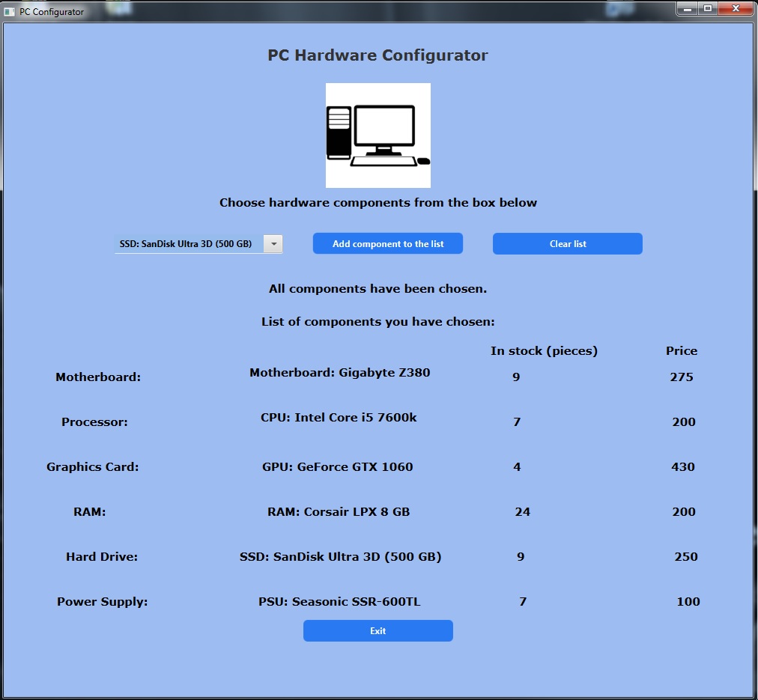758x700 pixels.
Task: Click the CPU: Intel Core i5 7600k entry
Action: point(339,417)
